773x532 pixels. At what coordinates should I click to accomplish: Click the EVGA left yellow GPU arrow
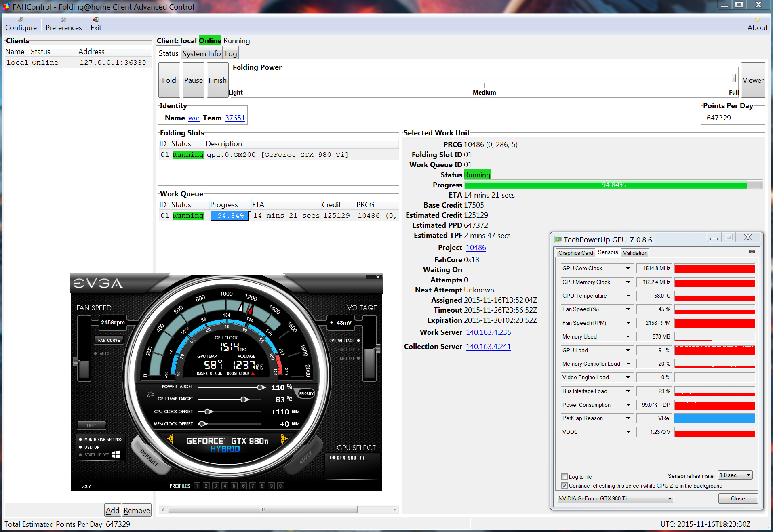[x=171, y=438]
